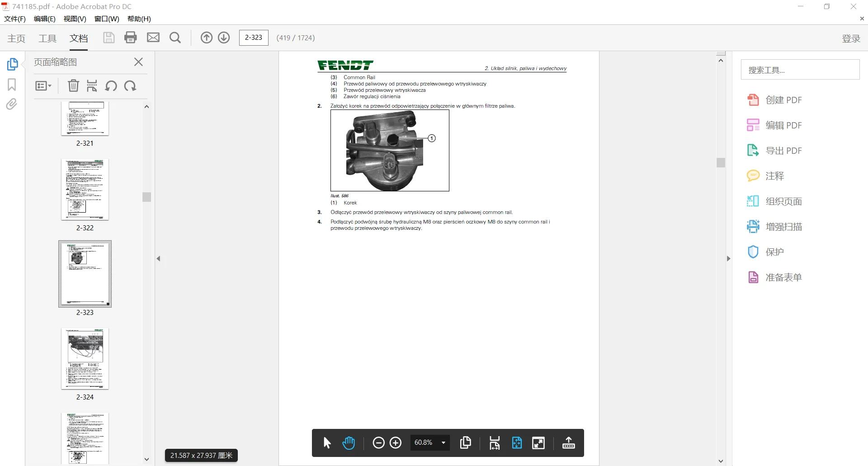Viewport: 868px width, 466px height.
Task: Zoom out with minus button
Action: pos(378,442)
